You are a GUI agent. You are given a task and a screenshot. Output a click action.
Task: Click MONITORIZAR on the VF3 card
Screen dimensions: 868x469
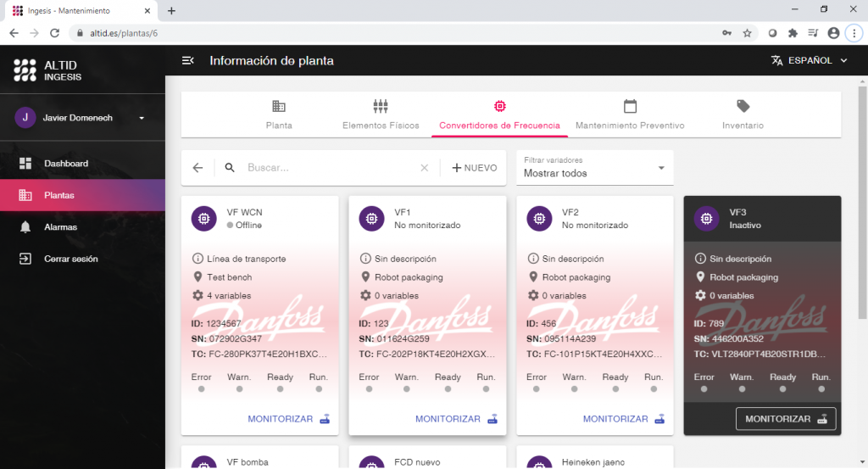785,419
